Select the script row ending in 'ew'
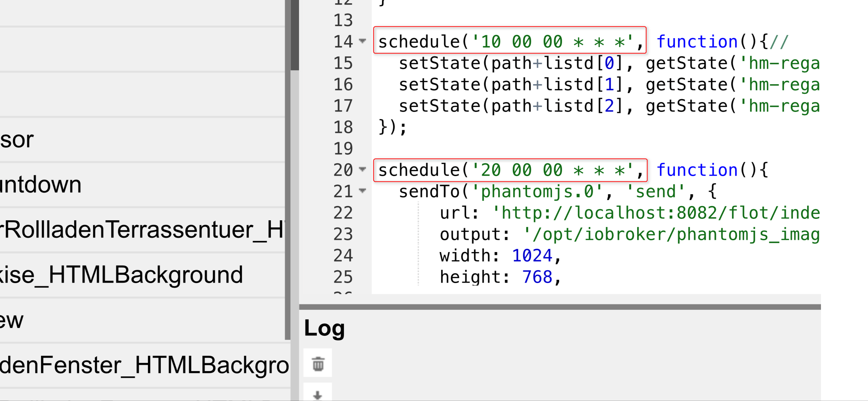The image size is (868, 401). (x=143, y=320)
